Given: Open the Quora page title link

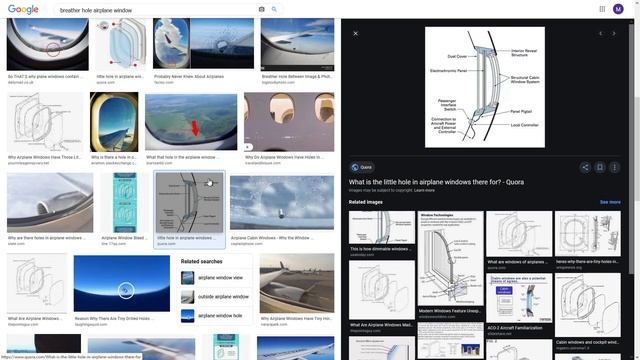Looking at the screenshot, I should [x=436, y=182].
